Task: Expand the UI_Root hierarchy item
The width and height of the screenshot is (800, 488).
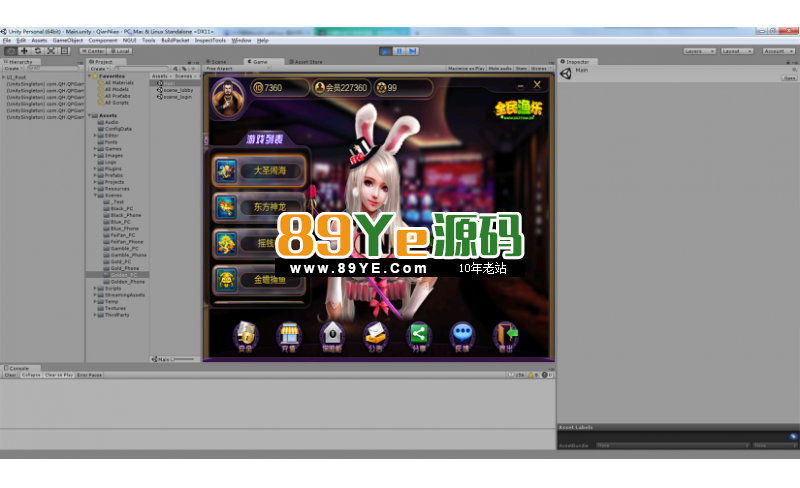Action: [x=4, y=78]
